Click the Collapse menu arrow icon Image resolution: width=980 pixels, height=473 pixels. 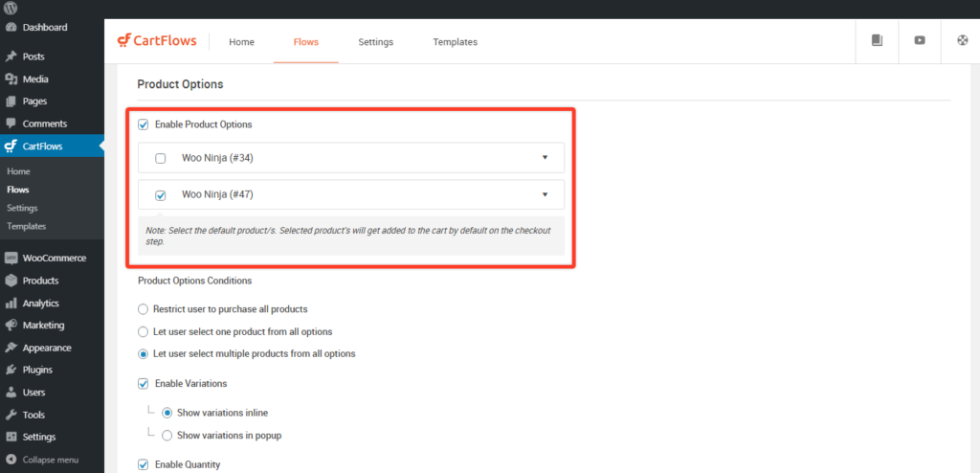click(11, 460)
